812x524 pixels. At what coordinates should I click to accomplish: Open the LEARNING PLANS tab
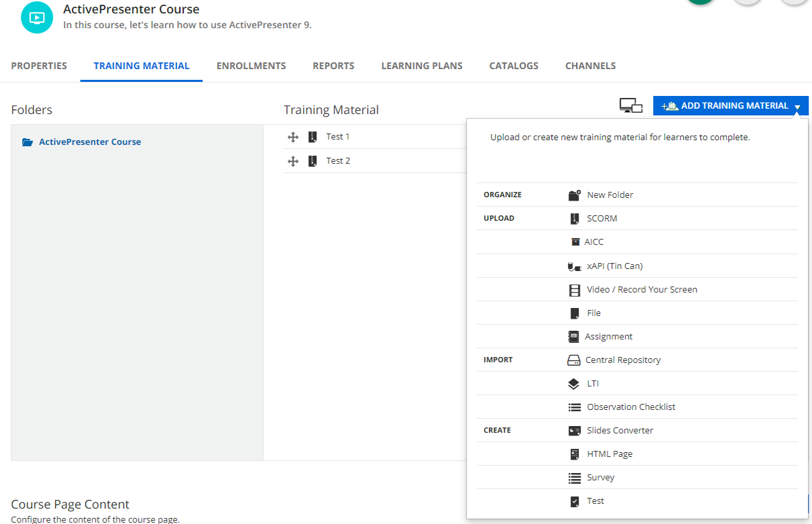coord(422,66)
